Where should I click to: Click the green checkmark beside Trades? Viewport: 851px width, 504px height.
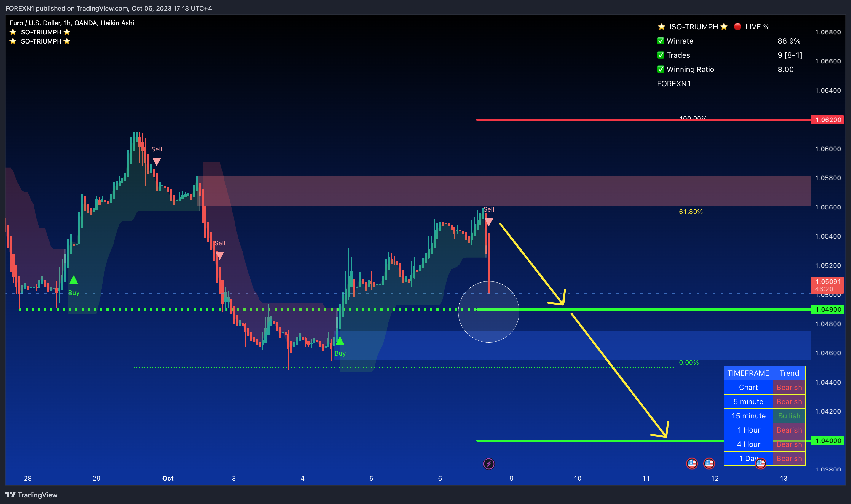pos(660,55)
